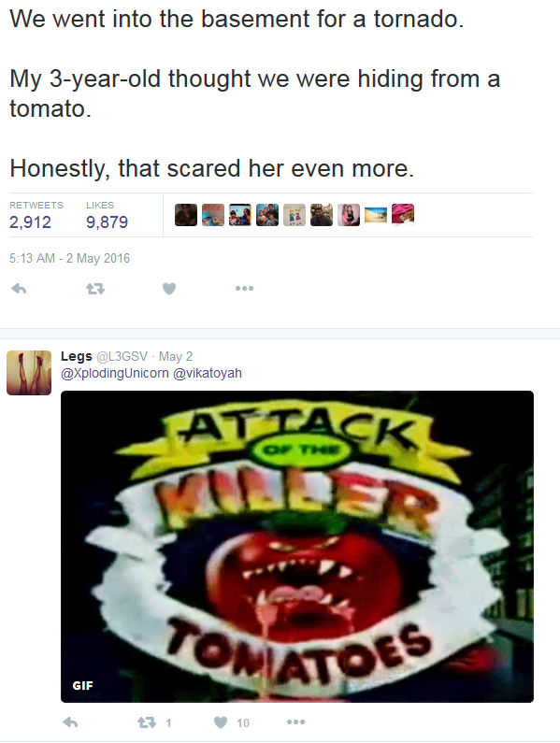Retweet the main tornado tweet
560x743 pixels.
[x=95, y=288]
